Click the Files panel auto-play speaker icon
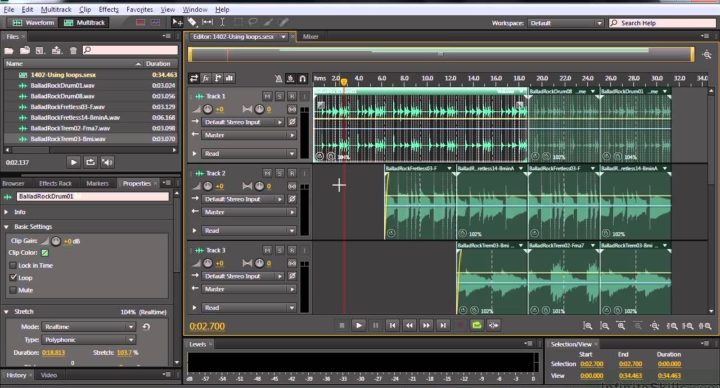The image size is (720, 388). [107, 162]
